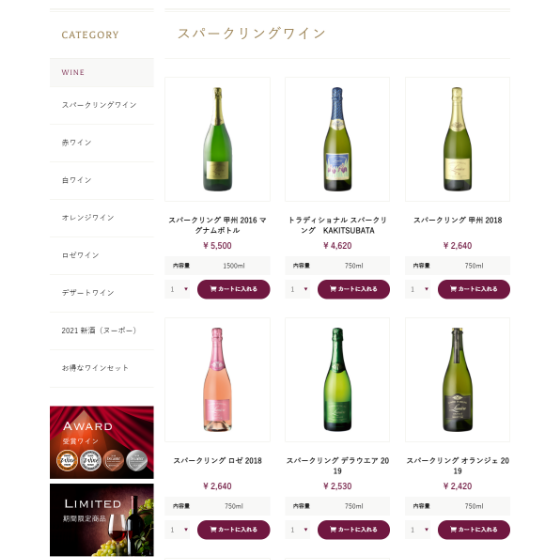Open quantity dropdown for 甲州 2016 magnum
This screenshot has width=560, height=560.
point(178,289)
